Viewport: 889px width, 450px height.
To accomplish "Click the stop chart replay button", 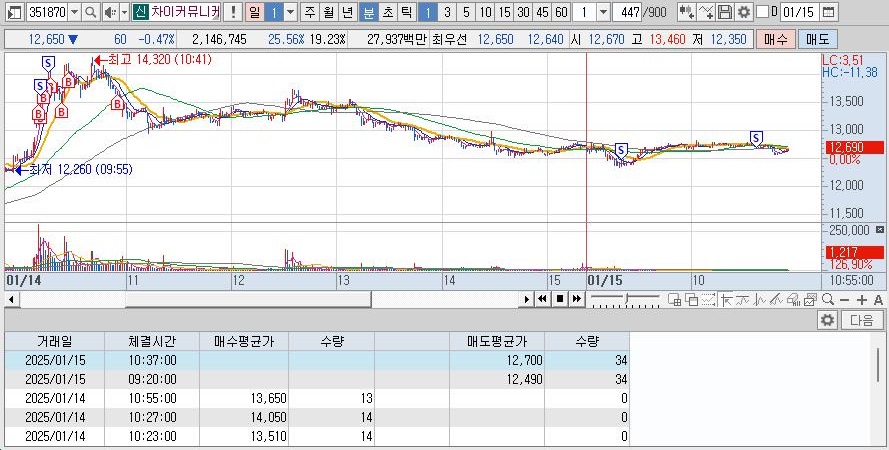I will point(560,299).
